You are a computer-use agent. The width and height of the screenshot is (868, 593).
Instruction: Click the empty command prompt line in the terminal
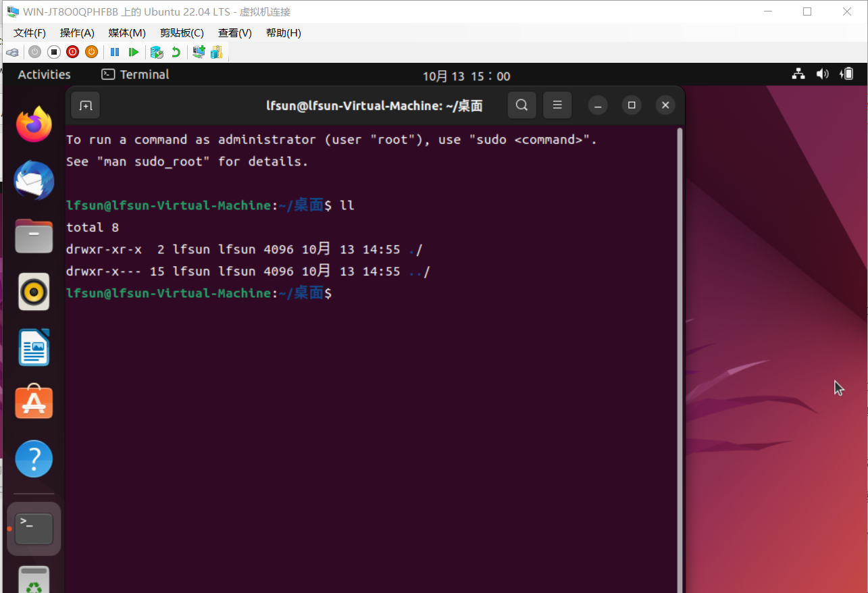[371, 293]
